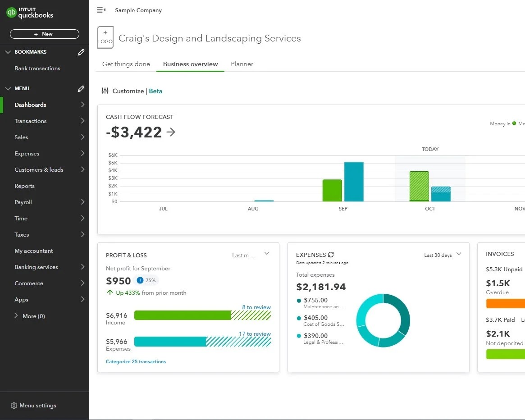Edit bookmarks using the pencil icon
Image resolution: width=525 pixels, height=420 pixels.
pos(81,52)
